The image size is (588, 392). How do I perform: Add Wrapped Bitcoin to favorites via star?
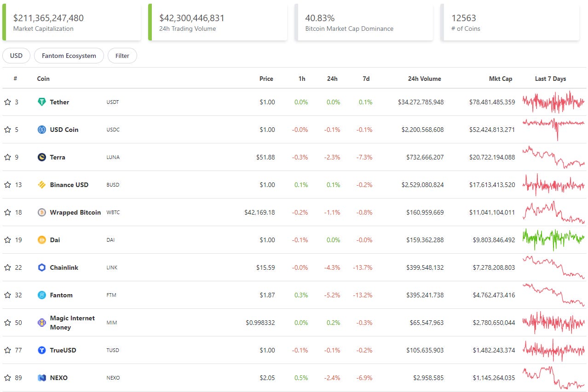tap(7, 212)
